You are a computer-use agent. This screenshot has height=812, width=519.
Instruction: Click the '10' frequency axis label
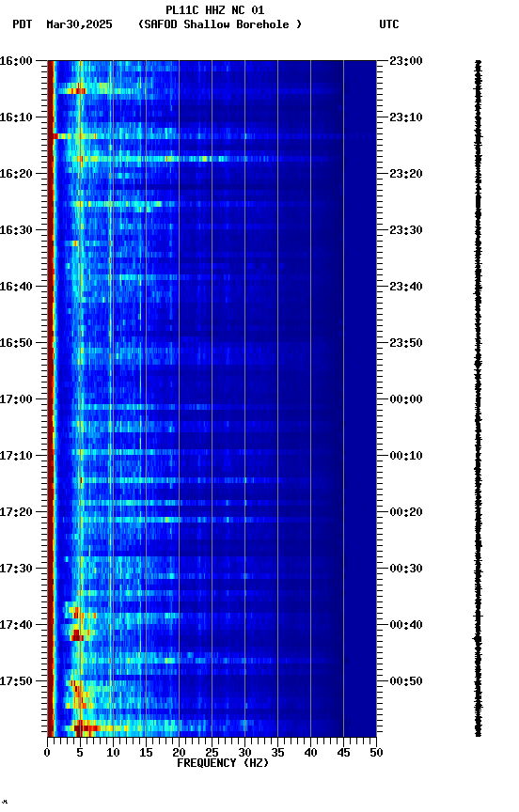point(113,753)
